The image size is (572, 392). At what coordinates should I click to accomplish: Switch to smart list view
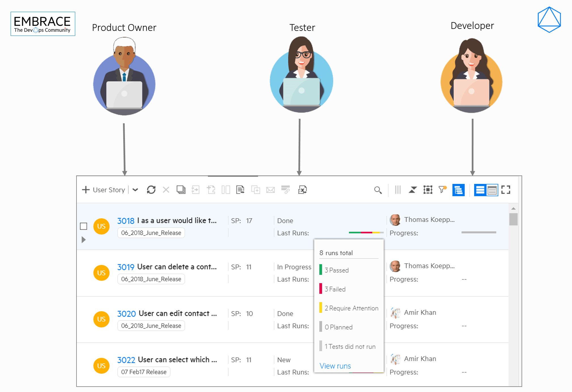point(480,190)
